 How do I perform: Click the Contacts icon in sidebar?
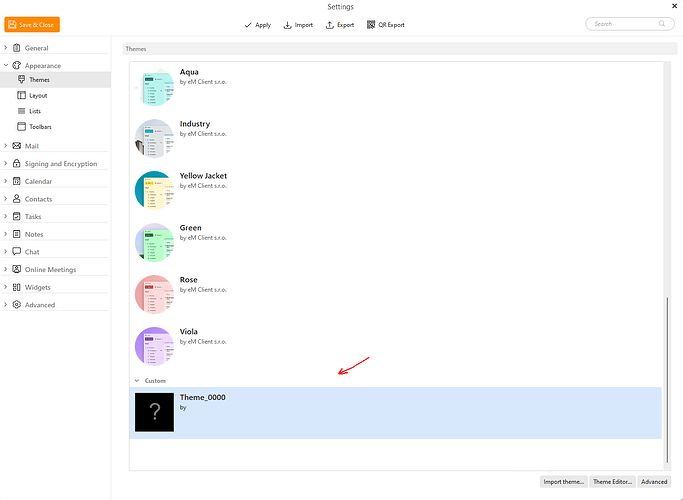pos(17,199)
